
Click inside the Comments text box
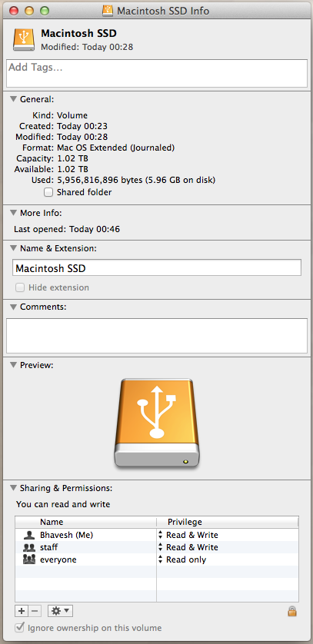[x=157, y=336]
